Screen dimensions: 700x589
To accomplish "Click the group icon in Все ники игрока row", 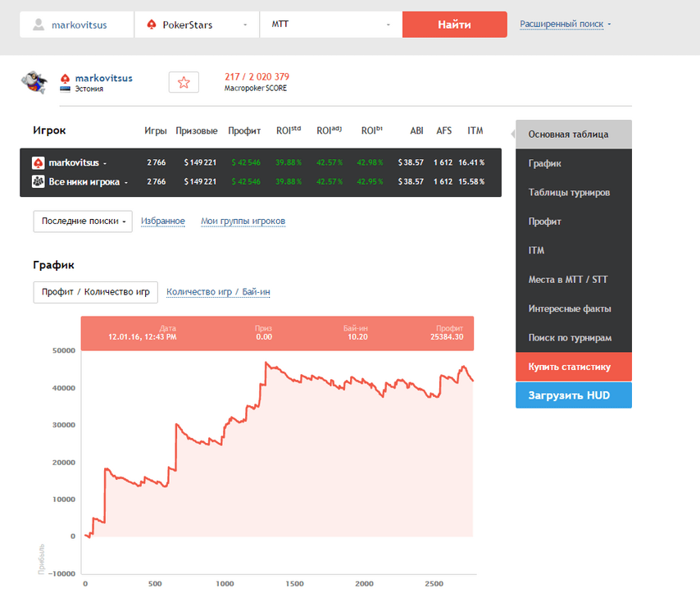I will 38,181.
